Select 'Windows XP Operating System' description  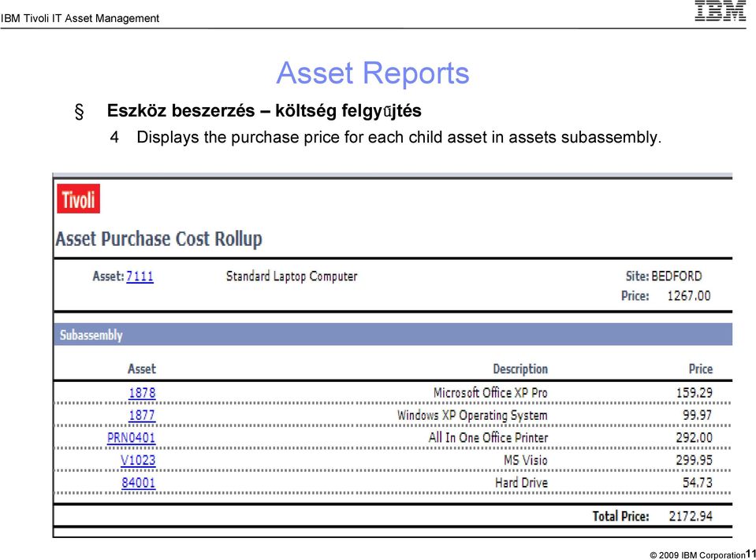coord(472,415)
